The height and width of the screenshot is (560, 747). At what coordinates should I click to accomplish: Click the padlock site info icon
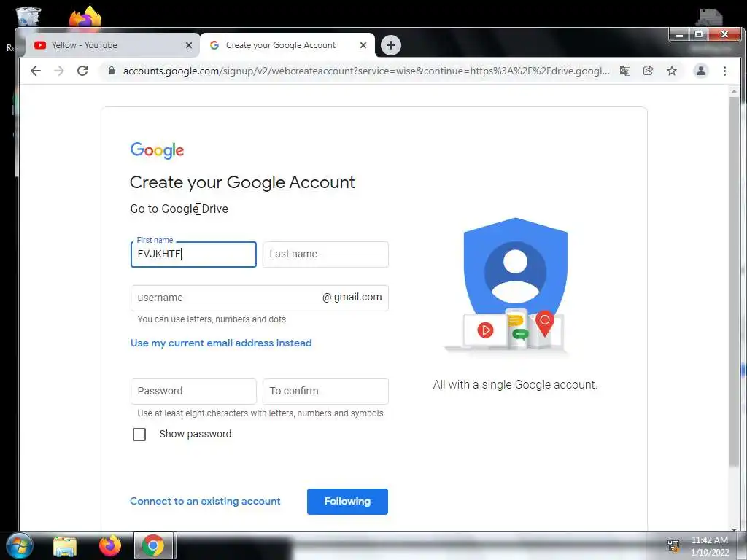pos(112,71)
